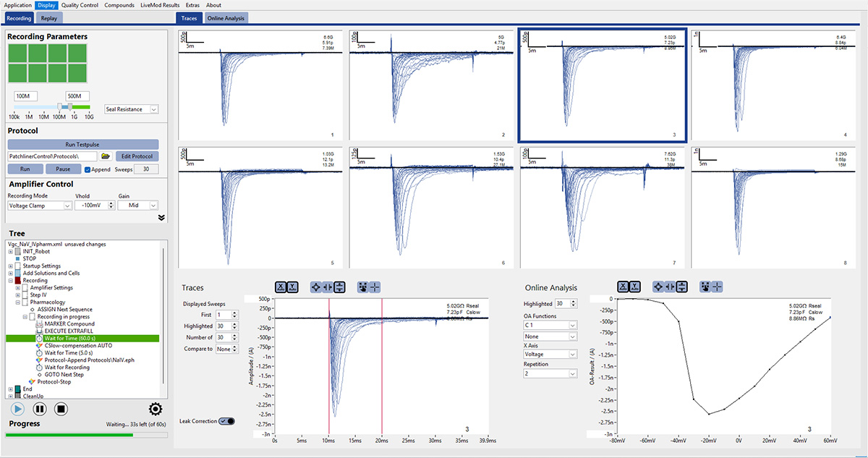The image size is (868, 458).
Task: Uncheck the Append checkbox
Action: tap(88, 169)
